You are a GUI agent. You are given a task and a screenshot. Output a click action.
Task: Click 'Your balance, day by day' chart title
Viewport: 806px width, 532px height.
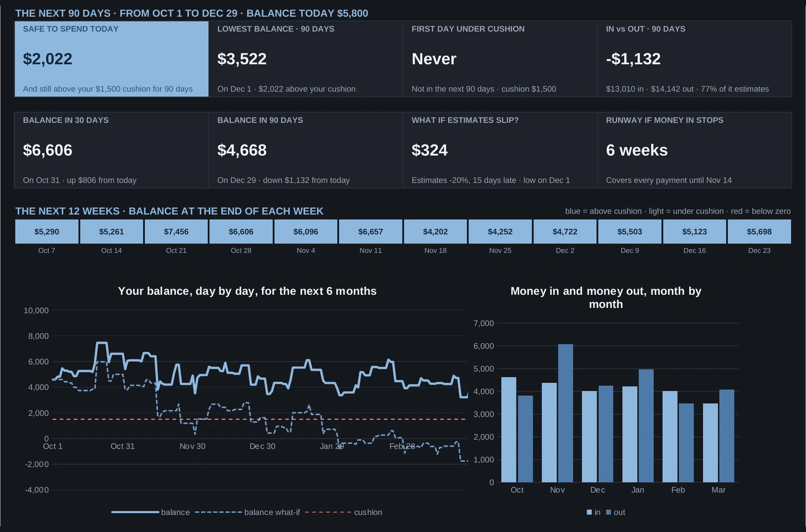[247, 291]
